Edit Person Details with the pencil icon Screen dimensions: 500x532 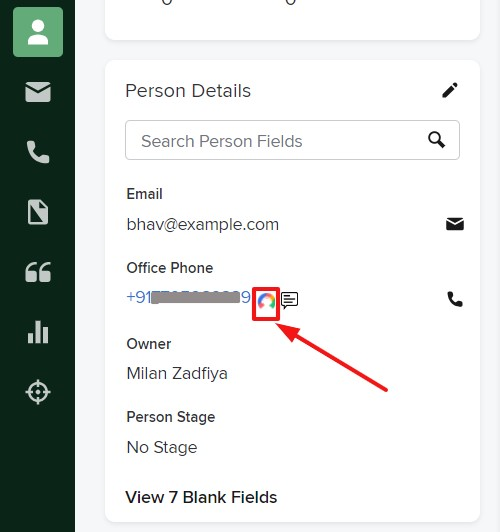pos(450,90)
